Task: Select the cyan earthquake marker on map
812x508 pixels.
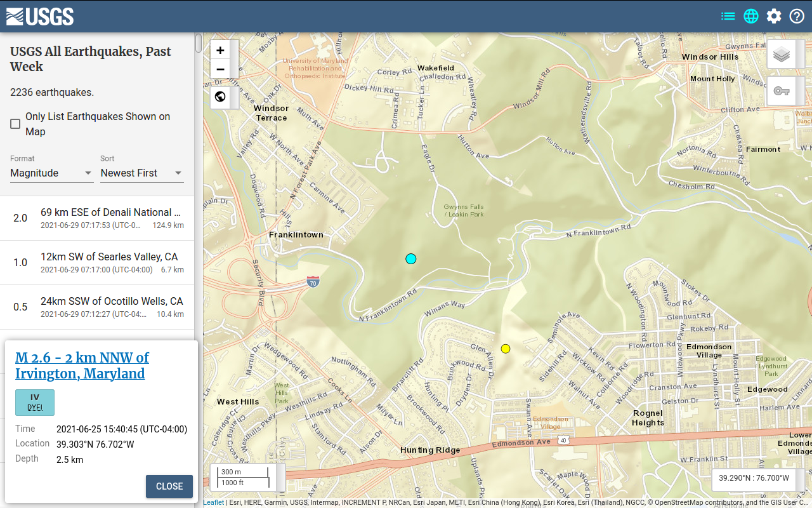Action: [x=411, y=258]
